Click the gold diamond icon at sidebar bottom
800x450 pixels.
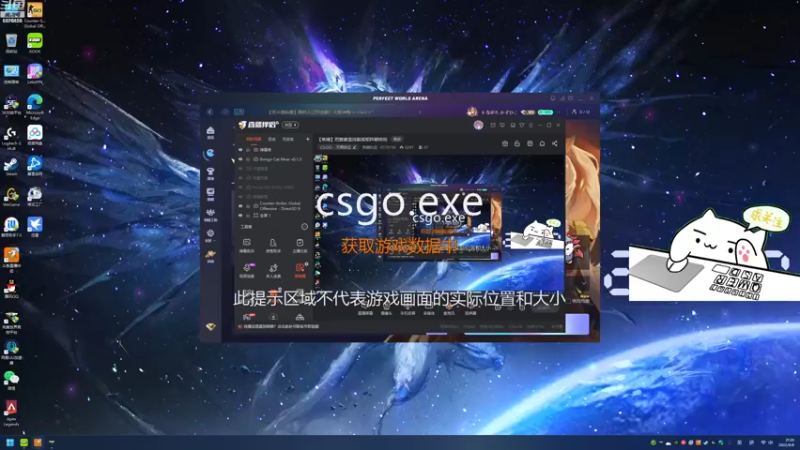point(210,327)
